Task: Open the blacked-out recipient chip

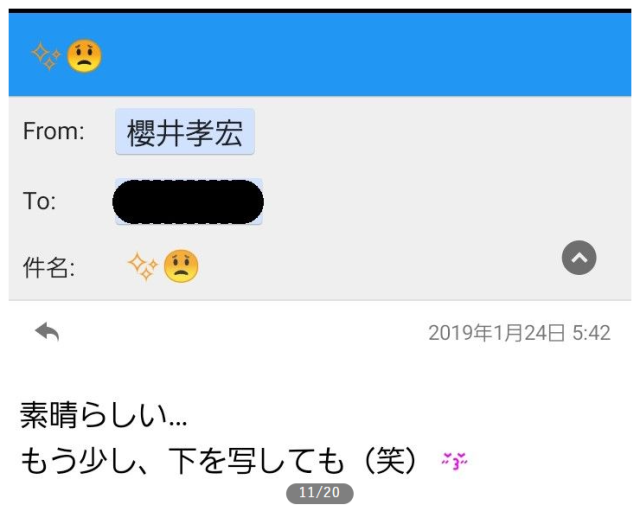Action: pyautogui.click(x=188, y=202)
